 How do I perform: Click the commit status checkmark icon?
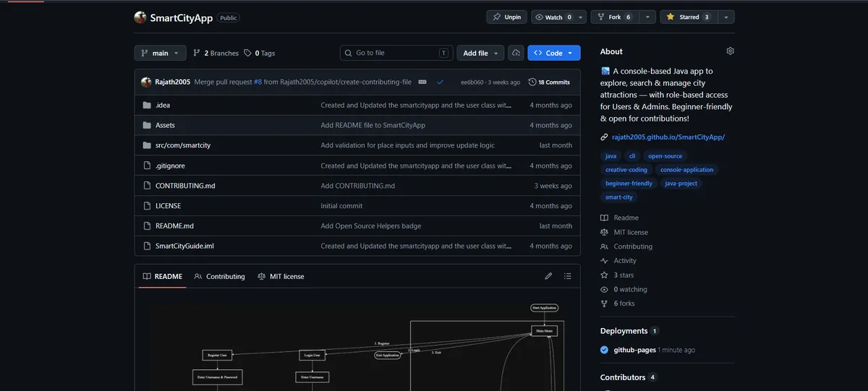pos(440,82)
